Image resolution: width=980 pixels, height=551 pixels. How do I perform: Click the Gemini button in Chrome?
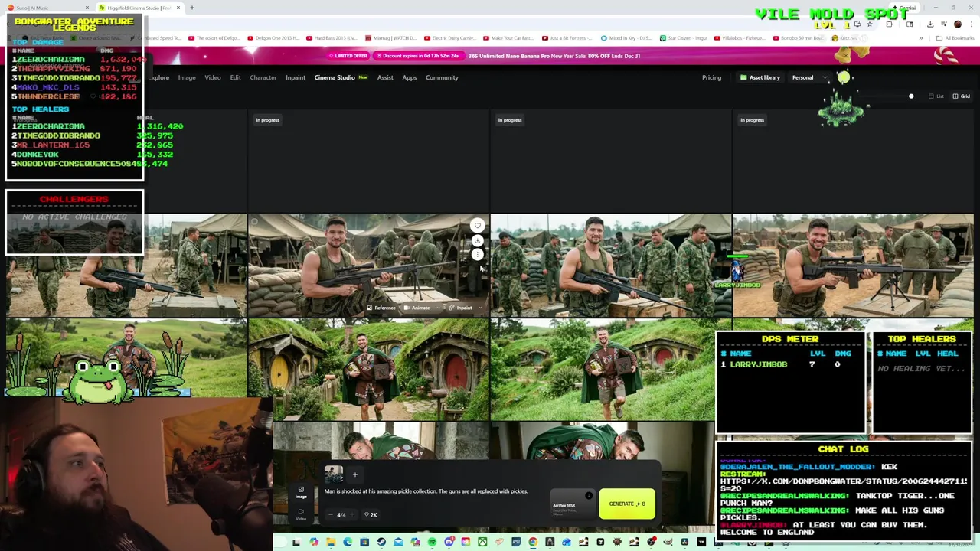pyautogui.click(x=905, y=8)
